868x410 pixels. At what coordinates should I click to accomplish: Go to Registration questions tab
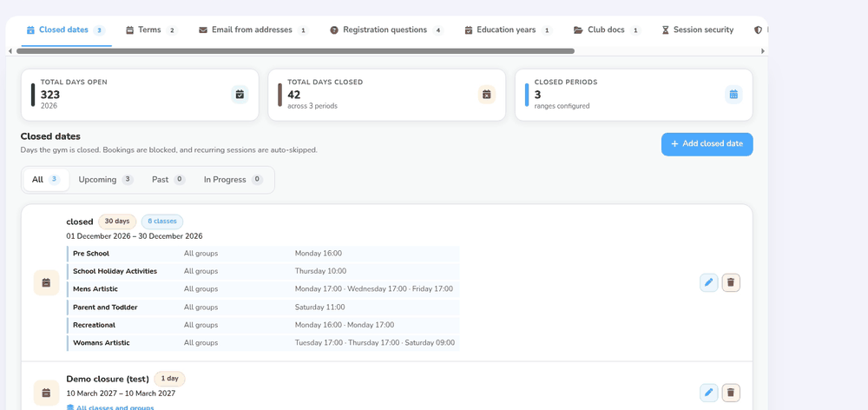click(x=387, y=30)
